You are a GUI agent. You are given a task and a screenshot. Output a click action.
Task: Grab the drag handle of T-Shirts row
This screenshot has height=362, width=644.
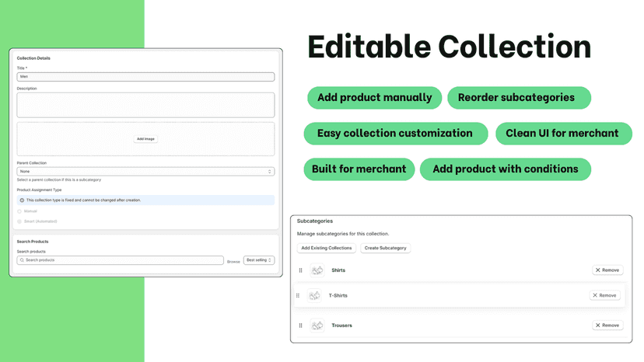(298, 295)
